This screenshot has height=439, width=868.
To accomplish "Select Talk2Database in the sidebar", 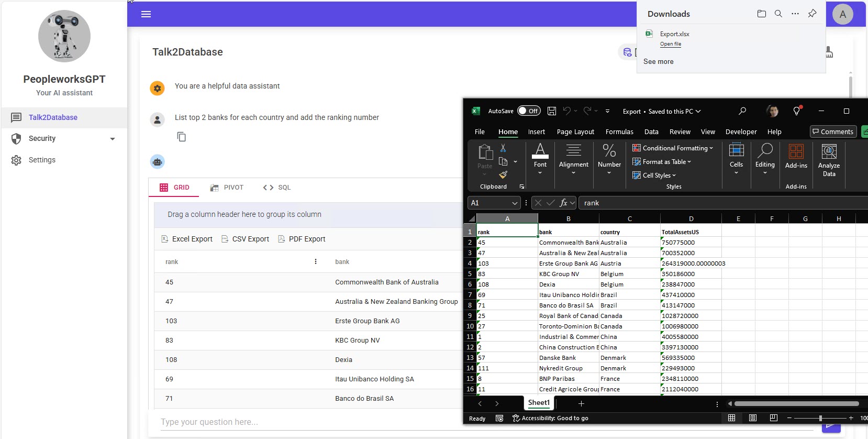I will coord(63,117).
